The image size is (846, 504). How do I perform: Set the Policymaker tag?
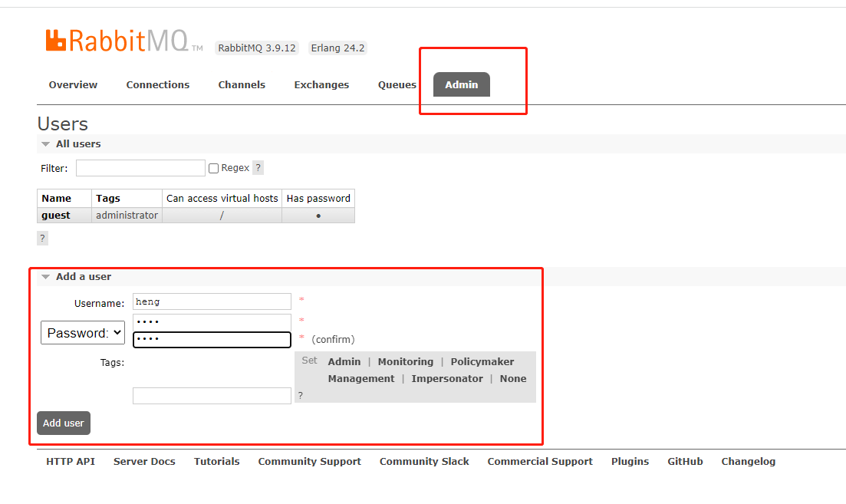(x=482, y=361)
